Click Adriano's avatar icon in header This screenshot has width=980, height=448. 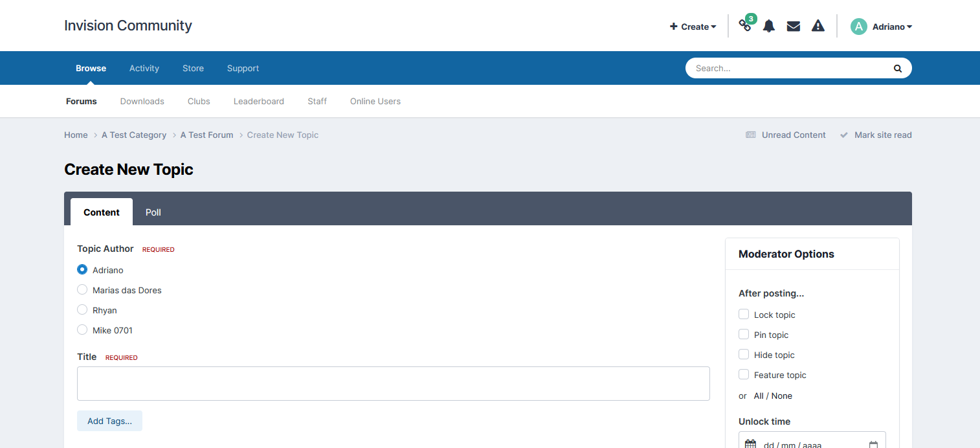tap(859, 27)
